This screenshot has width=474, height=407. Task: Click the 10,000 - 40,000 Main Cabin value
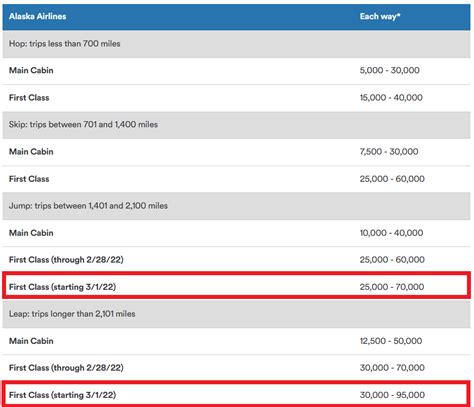tap(391, 233)
